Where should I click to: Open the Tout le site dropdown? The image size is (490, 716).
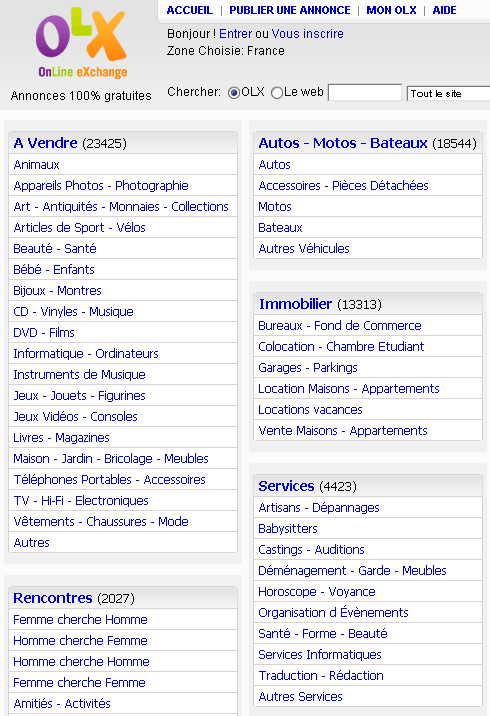point(448,93)
